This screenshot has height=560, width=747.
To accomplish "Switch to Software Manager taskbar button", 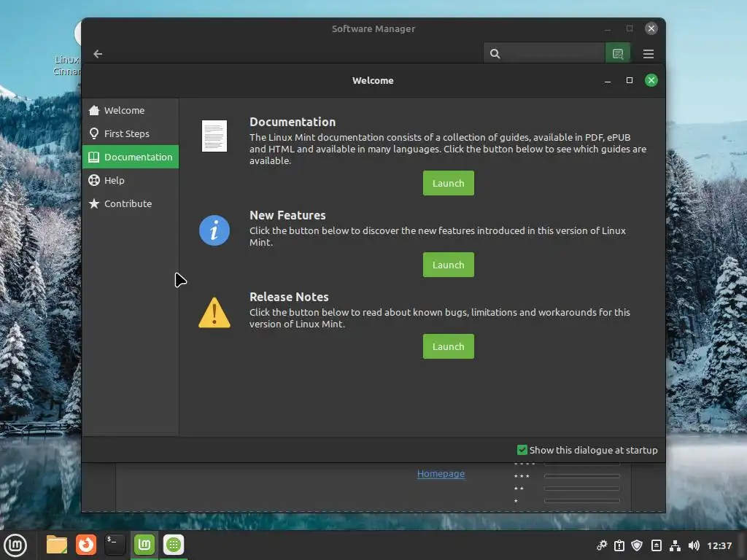I will click(x=174, y=545).
